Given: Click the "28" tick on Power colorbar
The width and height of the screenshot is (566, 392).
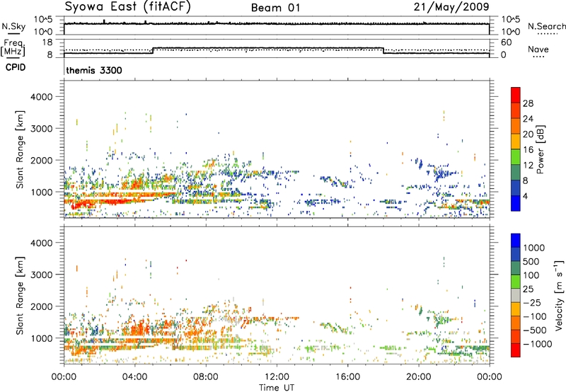Looking at the screenshot, I should click(x=528, y=103).
